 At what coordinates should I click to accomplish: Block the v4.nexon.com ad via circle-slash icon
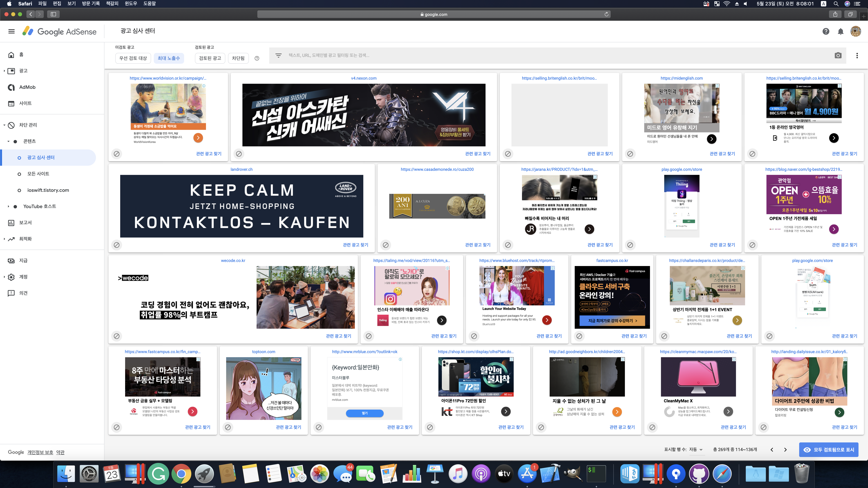[x=239, y=154]
